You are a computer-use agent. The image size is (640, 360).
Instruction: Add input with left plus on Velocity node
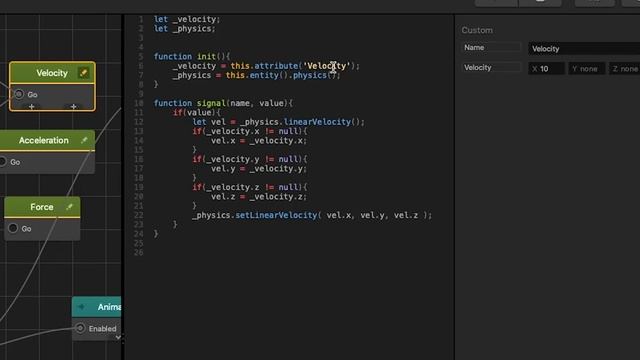coord(31,107)
